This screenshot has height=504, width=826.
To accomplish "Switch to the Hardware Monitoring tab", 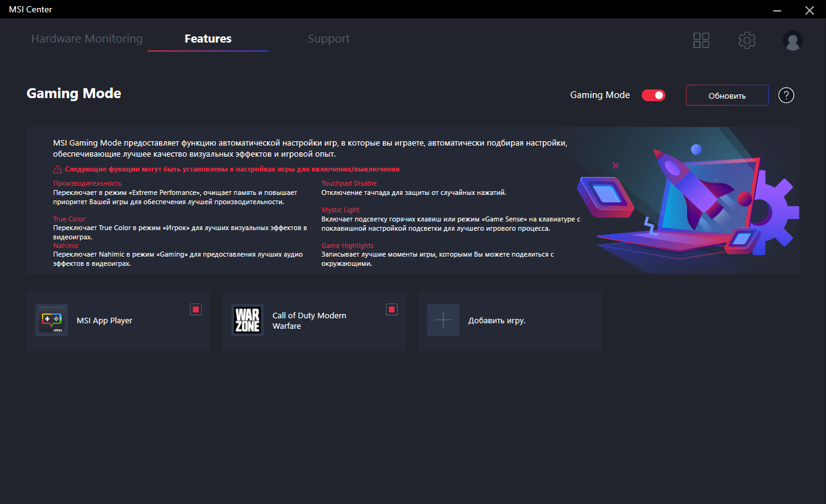I will [87, 39].
